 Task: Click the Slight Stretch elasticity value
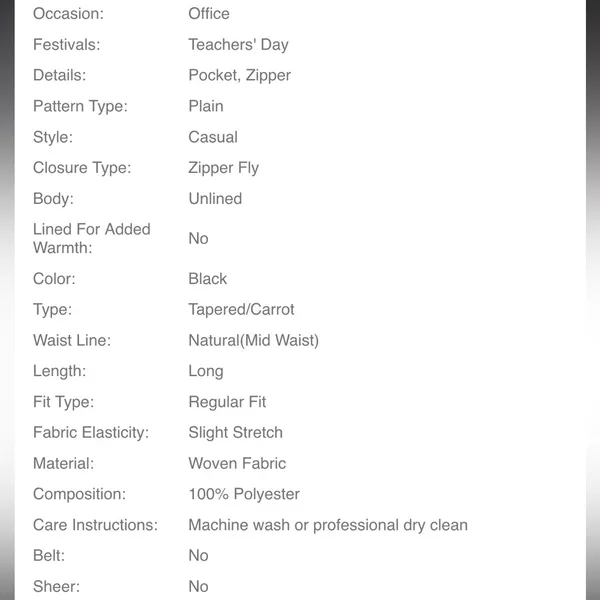coord(236,432)
